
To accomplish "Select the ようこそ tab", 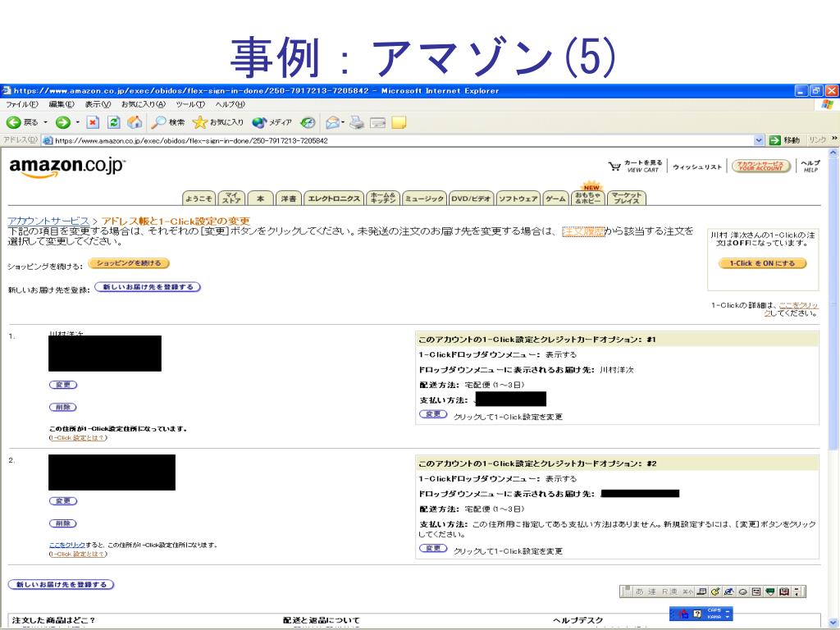I will pos(199,199).
